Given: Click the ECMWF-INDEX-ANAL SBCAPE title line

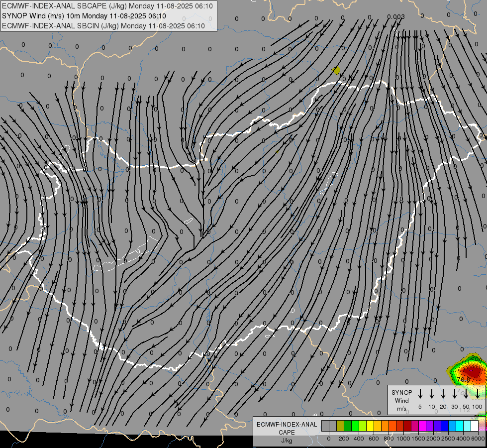Looking at the screenshot, I should coord(107,6).
